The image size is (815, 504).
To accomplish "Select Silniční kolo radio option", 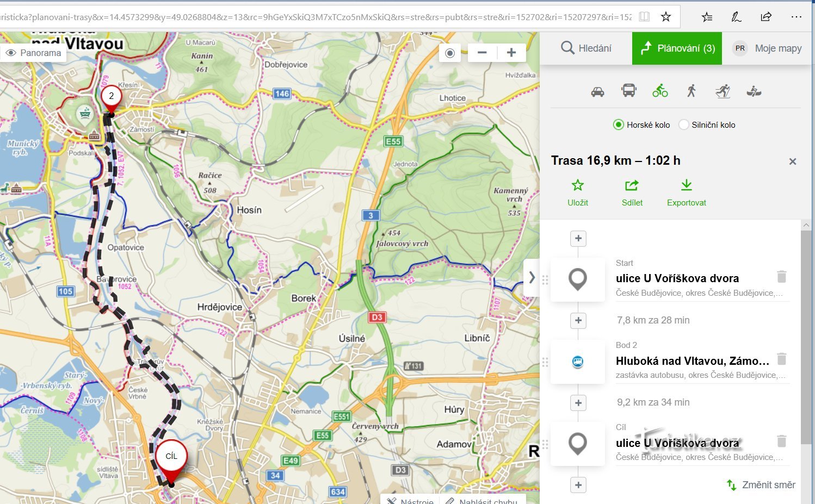I will (x=684, y=125).
